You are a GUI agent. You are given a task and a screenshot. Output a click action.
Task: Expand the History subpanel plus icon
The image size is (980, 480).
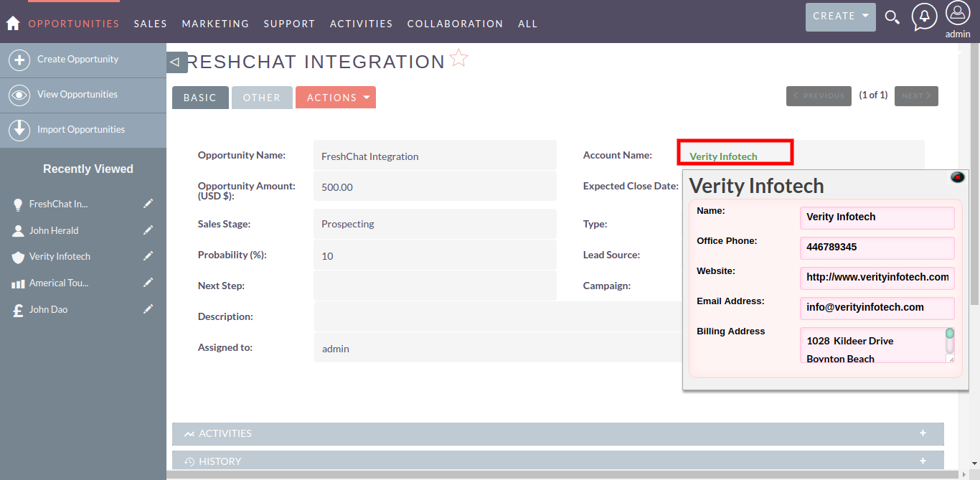tap(923, 461)
